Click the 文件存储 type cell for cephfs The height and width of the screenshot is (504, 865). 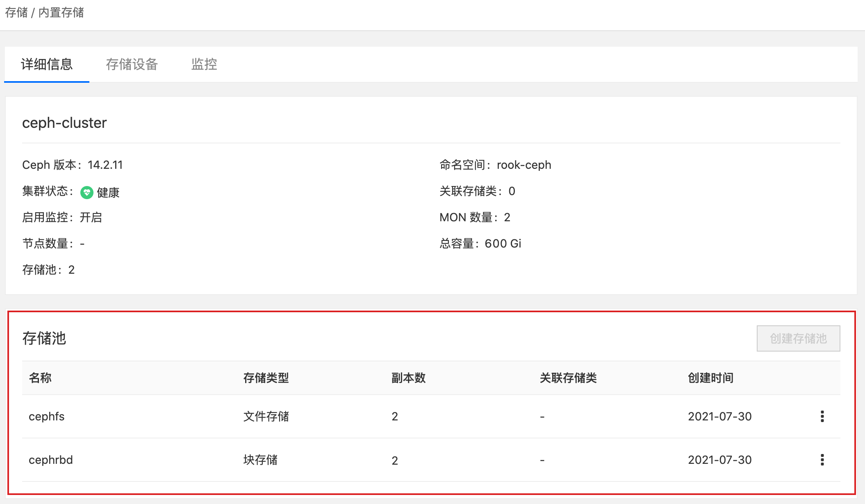pos(266,416)
